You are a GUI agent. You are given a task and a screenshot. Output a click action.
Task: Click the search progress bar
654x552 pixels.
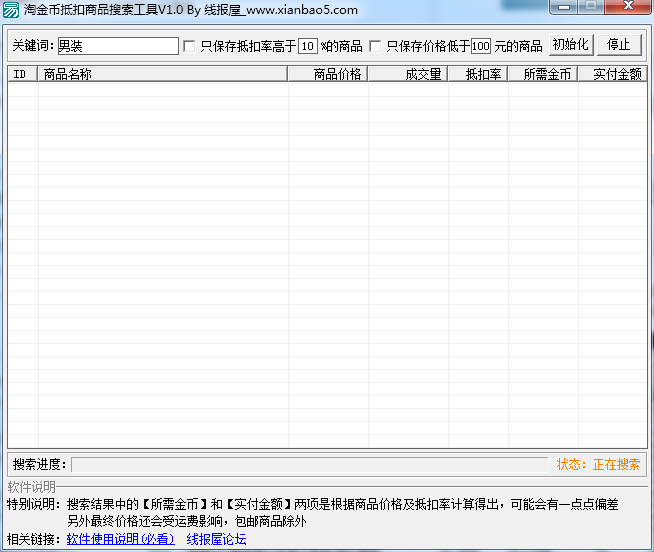click(x=309, y=464)
